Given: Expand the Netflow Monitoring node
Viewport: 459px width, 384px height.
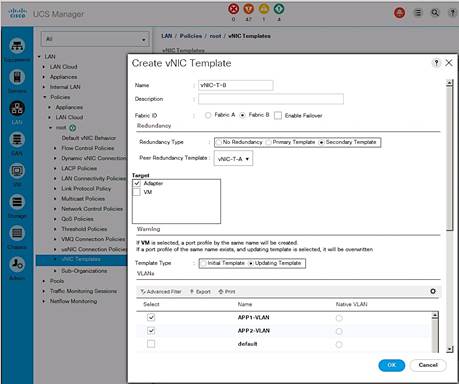Looking at the screenshot, I should [x=44, y=301].
